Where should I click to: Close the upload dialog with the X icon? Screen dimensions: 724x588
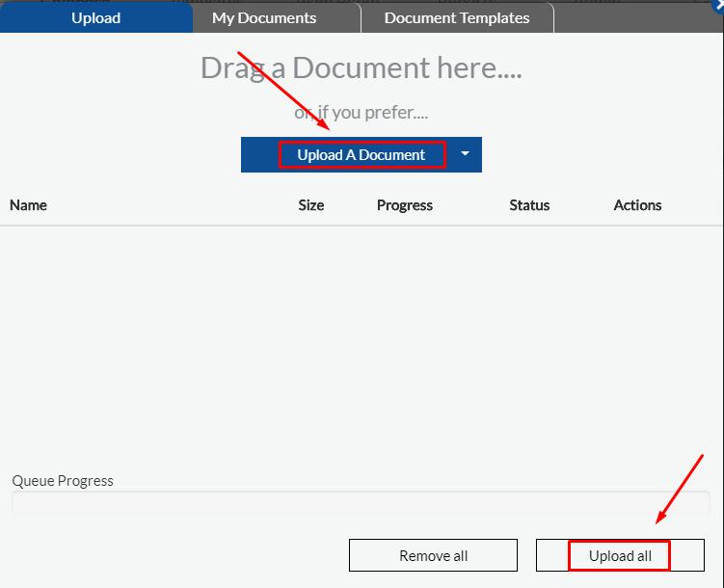coord(719,6)
